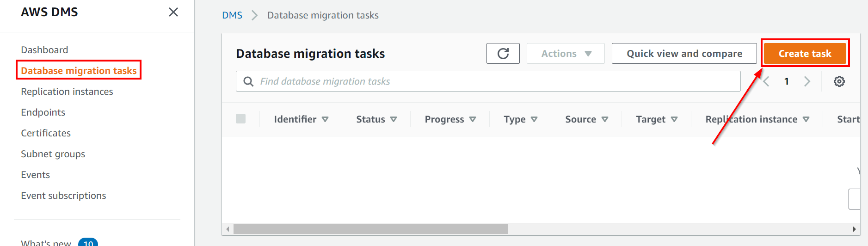Viewport: 868px width, 246px height.
Task: Click the breadcrumb chevron separator
Action: (254, 15)
